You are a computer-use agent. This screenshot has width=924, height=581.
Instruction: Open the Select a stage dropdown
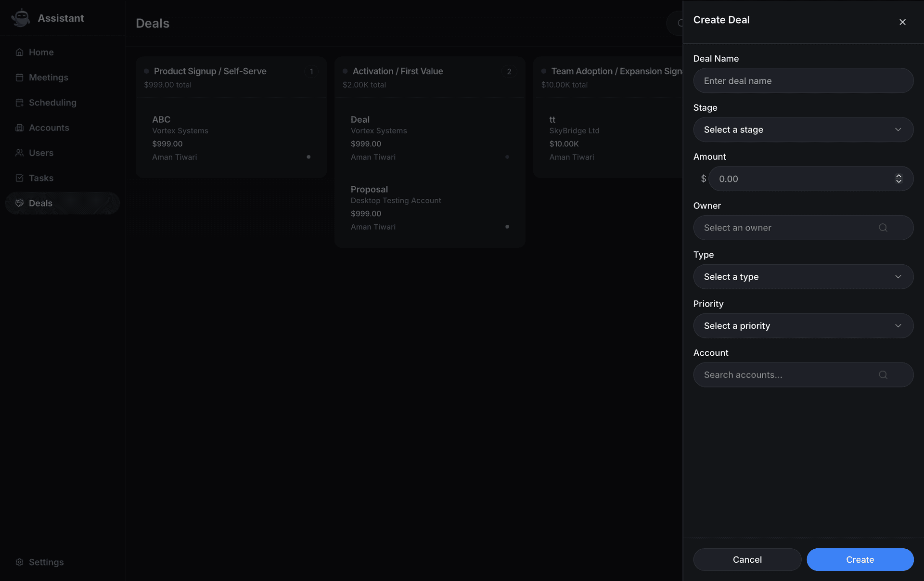tap(803, 129)
